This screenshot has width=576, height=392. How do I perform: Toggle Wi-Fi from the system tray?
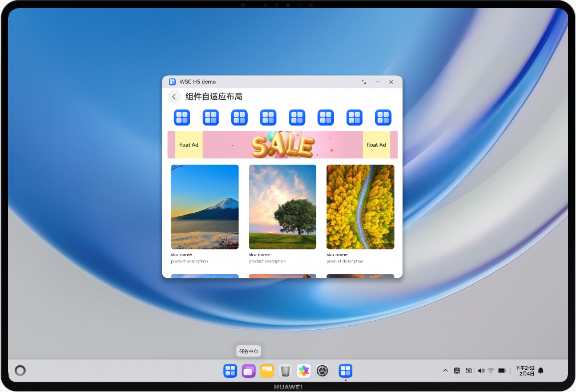click(492, 370)
